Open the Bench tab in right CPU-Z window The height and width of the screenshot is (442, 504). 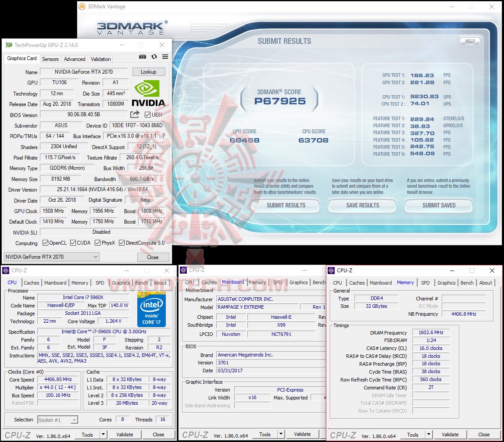(x=467, y=283)
